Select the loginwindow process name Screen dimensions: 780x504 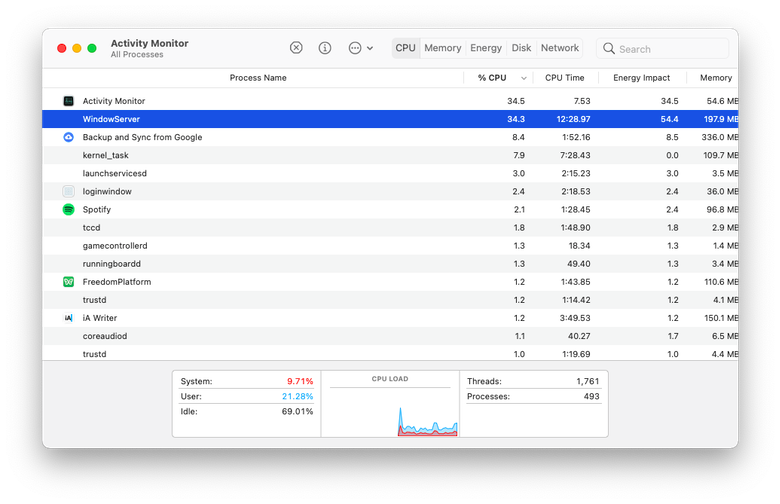click(x=107, y=192)
